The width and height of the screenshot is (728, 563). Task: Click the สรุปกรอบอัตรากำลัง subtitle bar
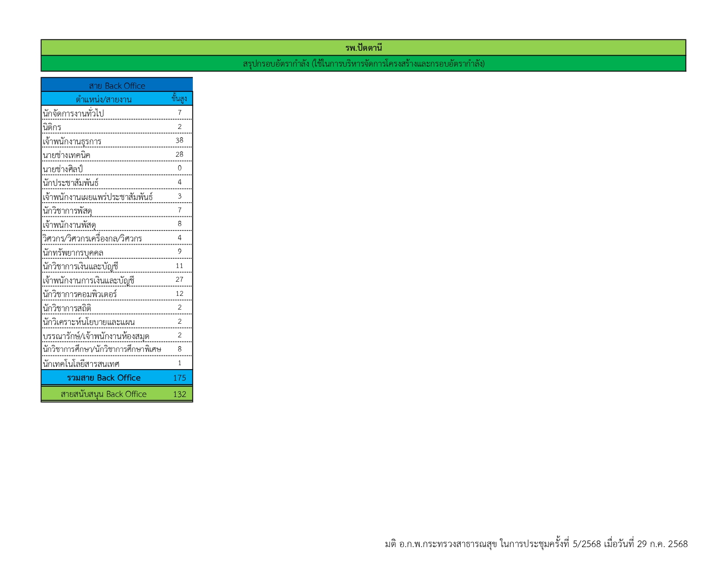pos(364,64)
